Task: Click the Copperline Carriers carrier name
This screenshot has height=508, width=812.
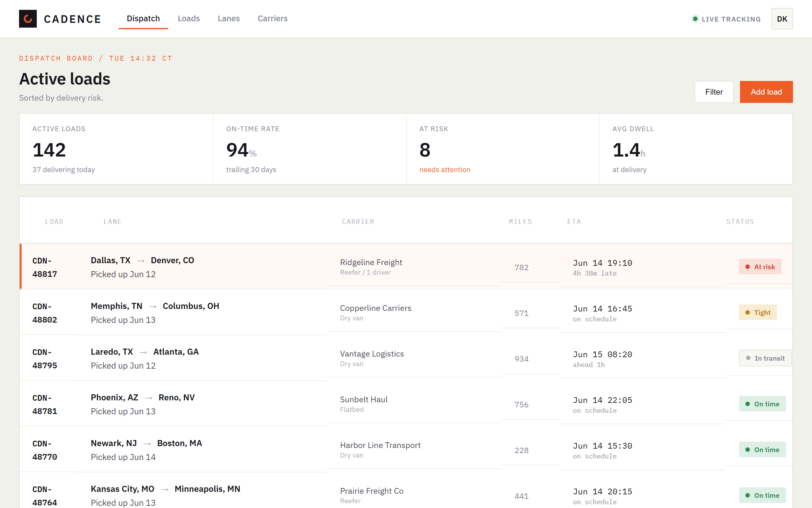Action: [376, 308]
